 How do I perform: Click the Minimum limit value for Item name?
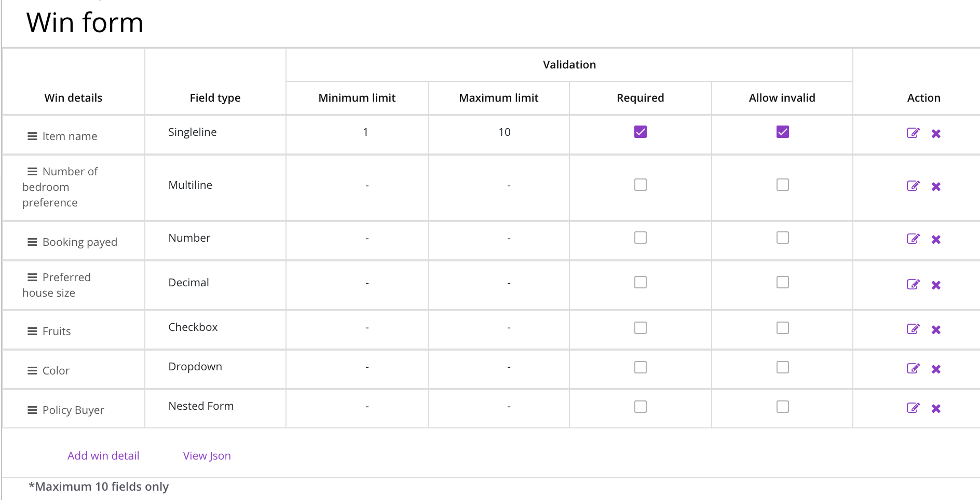point(365,132)
